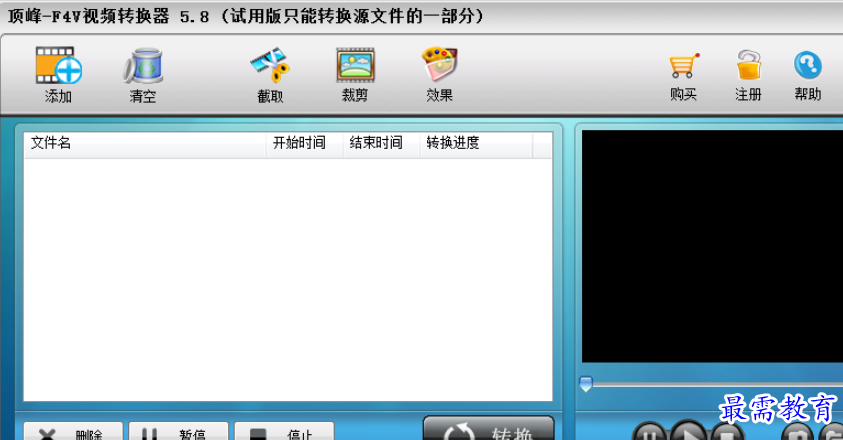
Task: Click the 停止 (Stop) button
Action: point(284,432)
